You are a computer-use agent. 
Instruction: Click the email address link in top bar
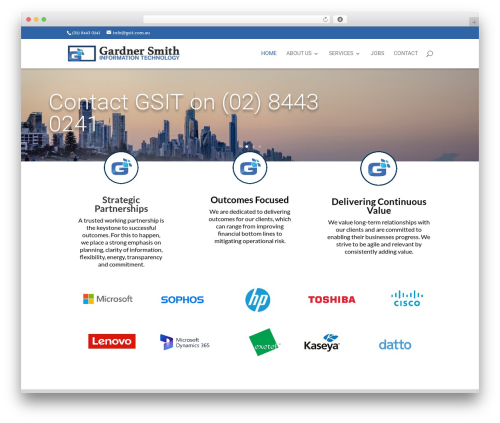tap(131, 33)
